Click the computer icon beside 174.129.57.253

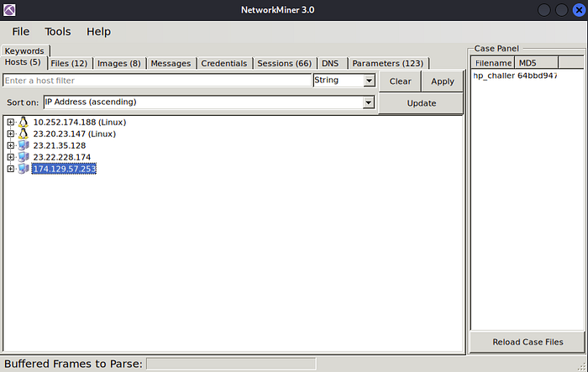pos(24,169)
